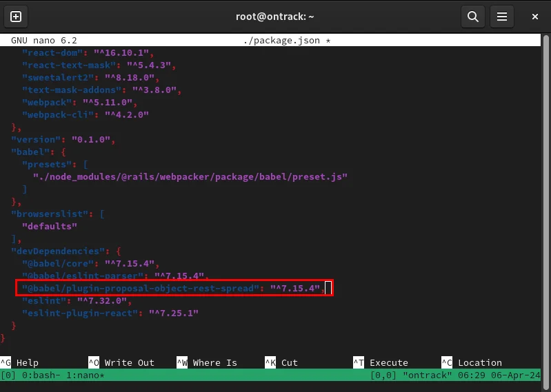Place cursor on "devDependencies": { line
This screenshot has height=392, width=551.
(x=66, y=251)
